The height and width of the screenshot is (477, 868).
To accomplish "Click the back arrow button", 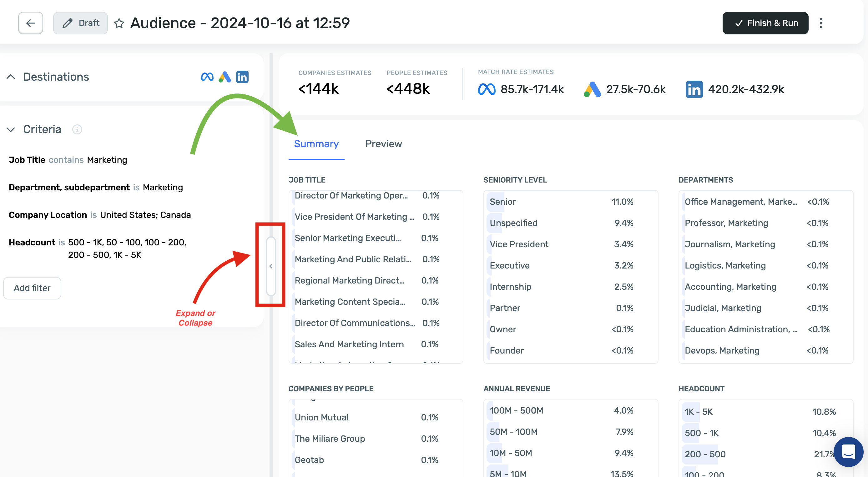I will coord(30,23).
